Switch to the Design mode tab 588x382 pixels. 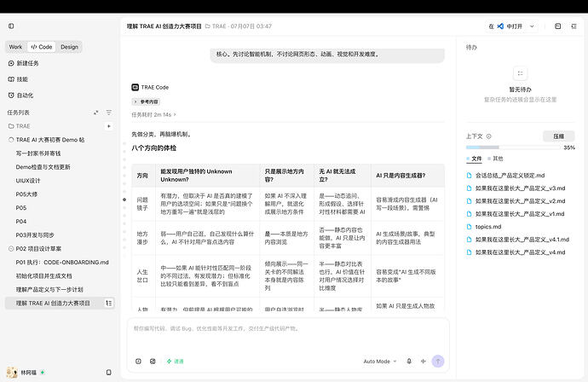pos(69,47)
